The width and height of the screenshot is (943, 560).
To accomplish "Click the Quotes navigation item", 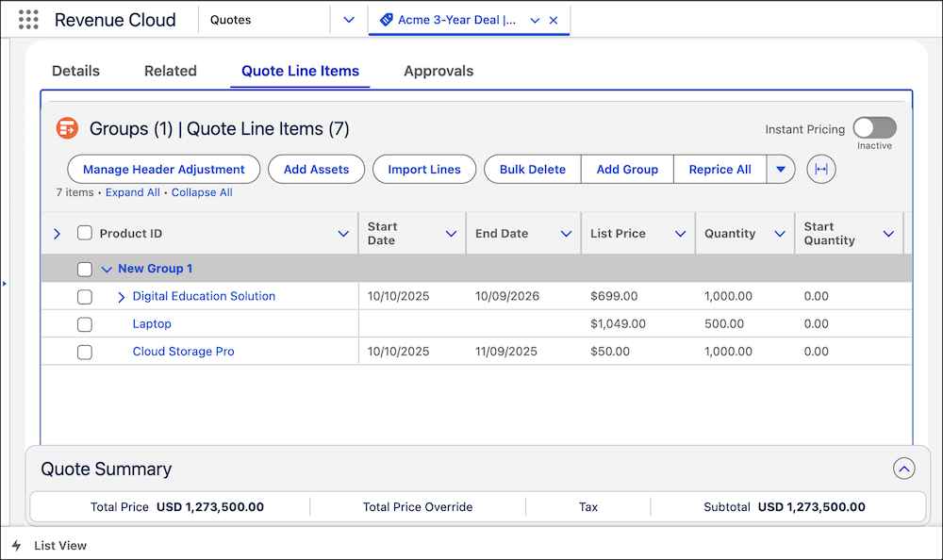I will [230, 20].
